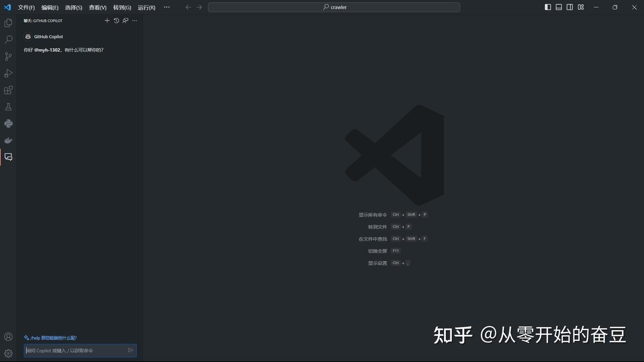Click the chat history clock icon
Screen dimensions: 644x362
point(116,21)
